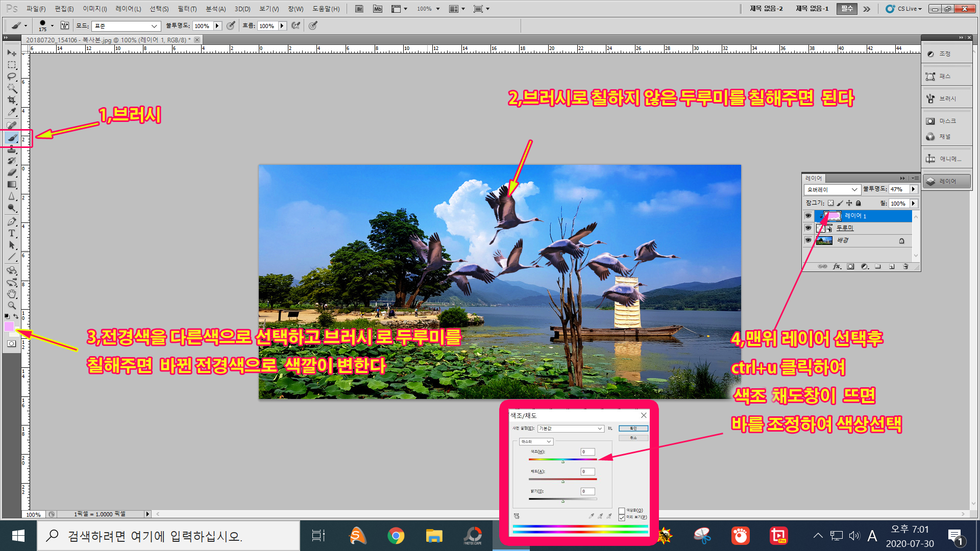Open the 필터(T) menu
Viewport: 980px width, 551px height.
pyautogui.click(x=187, y=9)
